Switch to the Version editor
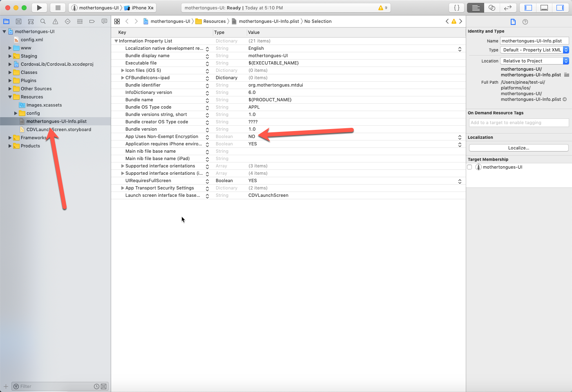The image size is (572, 392). [x=508, y=8]
